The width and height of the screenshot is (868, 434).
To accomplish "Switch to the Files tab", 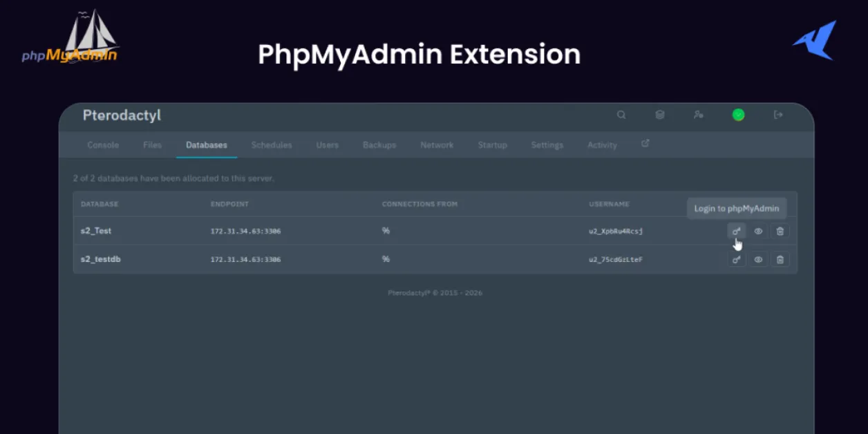I will (x=152, y=145).
